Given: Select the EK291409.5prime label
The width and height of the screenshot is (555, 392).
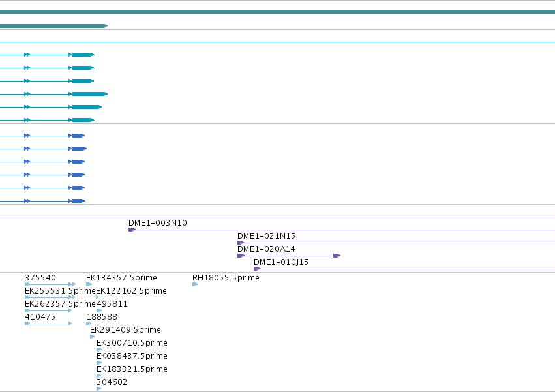Looking at the screenshot, I should pos(125,330).
